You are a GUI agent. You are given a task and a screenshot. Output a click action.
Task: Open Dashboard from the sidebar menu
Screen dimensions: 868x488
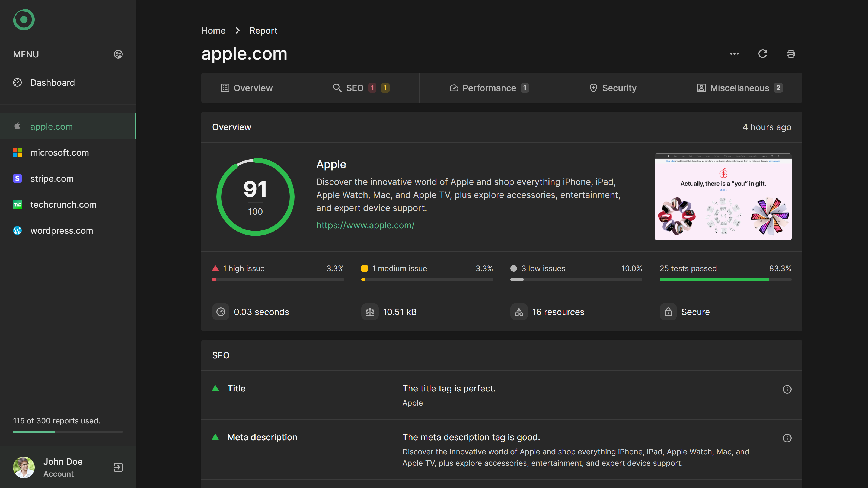point(52,82)
